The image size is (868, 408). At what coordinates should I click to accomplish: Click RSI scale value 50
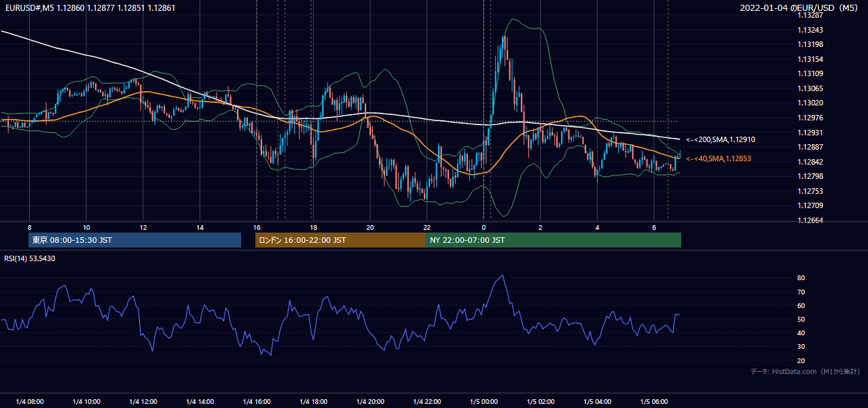click(801, 319)
